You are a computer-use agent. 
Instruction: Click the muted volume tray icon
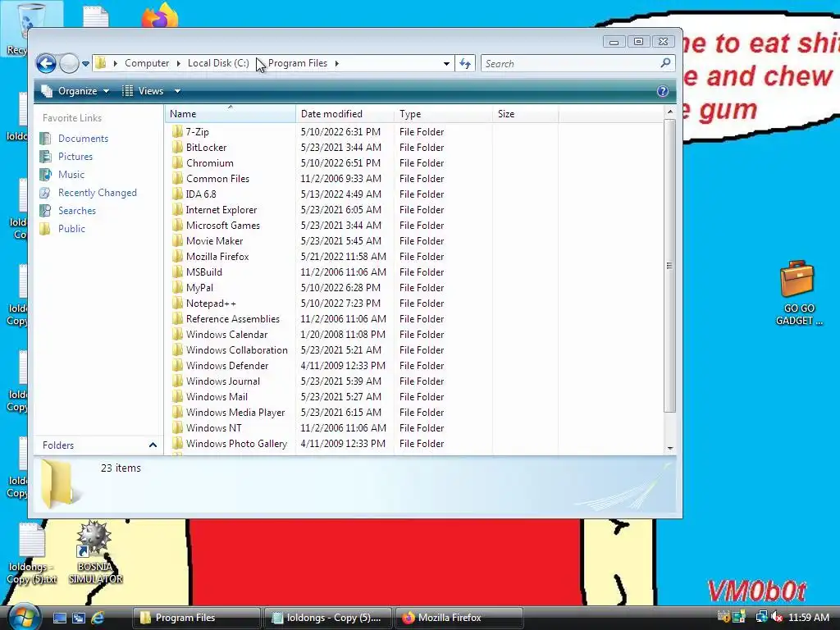pos(777,617)
